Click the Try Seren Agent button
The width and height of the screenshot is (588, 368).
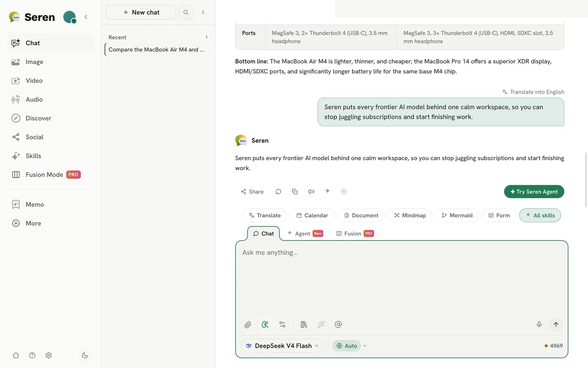click(x=534, y=192)
